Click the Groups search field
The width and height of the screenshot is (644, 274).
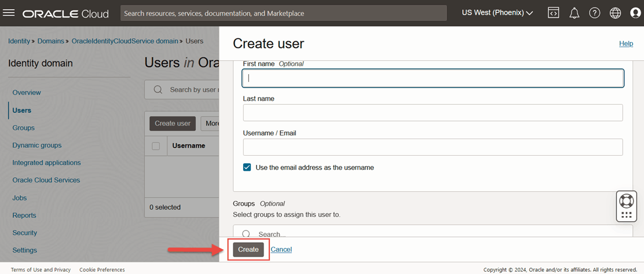coord(433,231)
